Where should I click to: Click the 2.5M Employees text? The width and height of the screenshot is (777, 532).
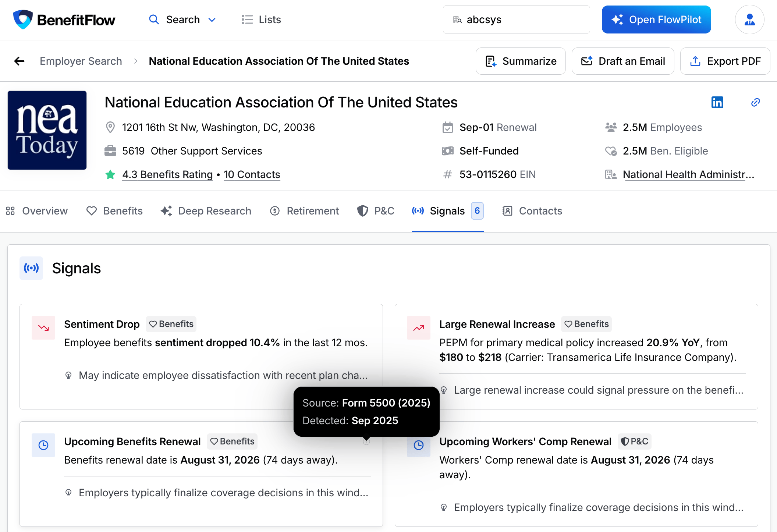click(x=662, y=127)
